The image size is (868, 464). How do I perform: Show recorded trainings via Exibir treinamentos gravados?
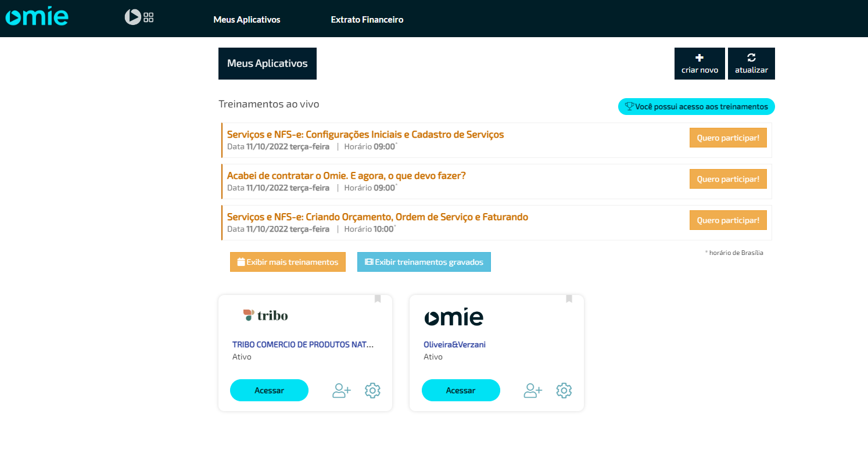(x=424, y=262)
